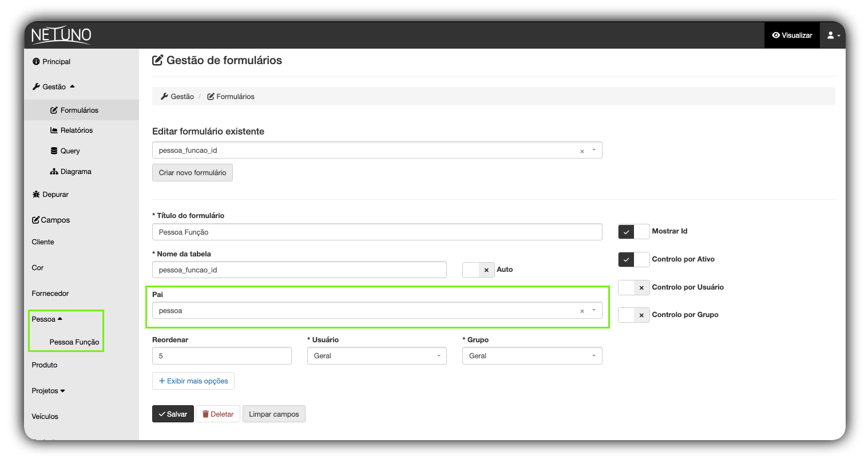Expand the Projetos sidebar menu

click(x=48, y=391)
